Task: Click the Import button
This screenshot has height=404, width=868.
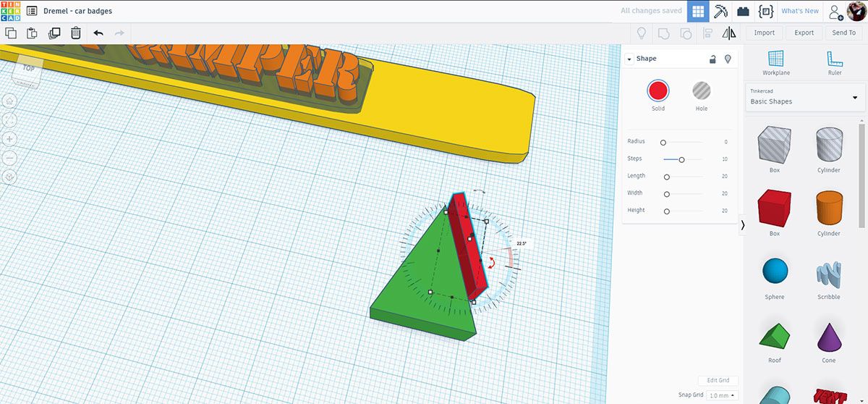Action: (x=765, y=33)
